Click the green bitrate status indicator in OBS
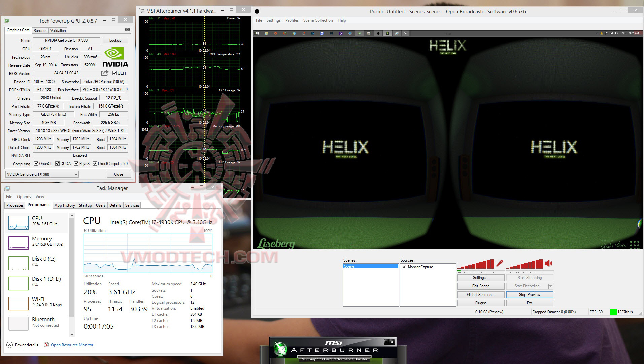The height and width of the screenshot is (364, 644). pos(613,312)
